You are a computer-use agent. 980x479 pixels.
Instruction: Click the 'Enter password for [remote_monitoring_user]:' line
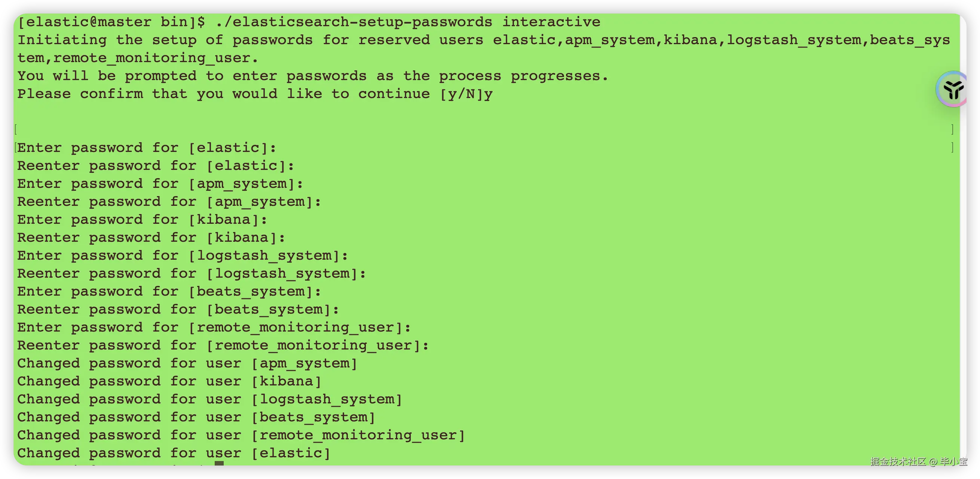click(214, 327)
